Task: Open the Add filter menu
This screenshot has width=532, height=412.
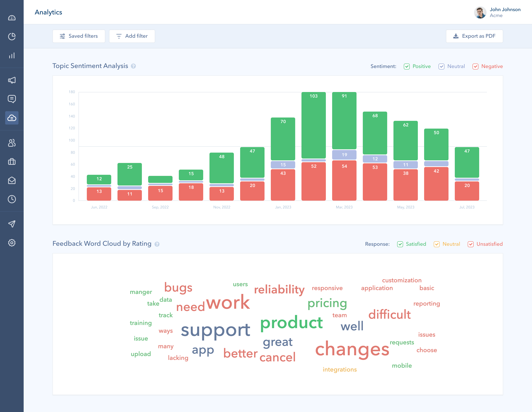Action: (132, 36)
